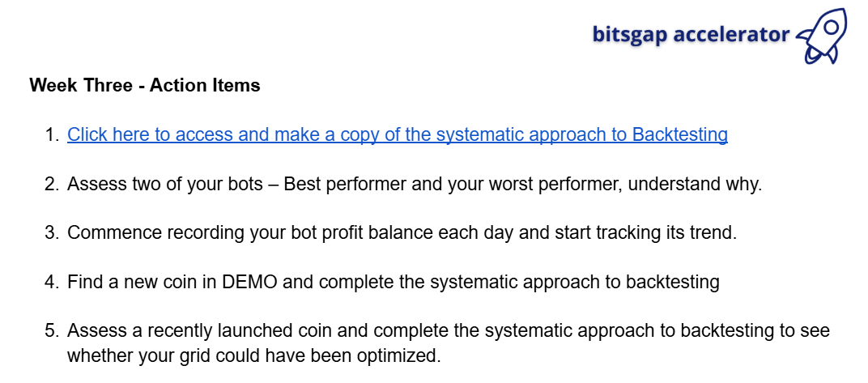This screenshot has height=383, width=868.
Task: Click the bitsgap accelerator logo text
Action: click(691, 34)
